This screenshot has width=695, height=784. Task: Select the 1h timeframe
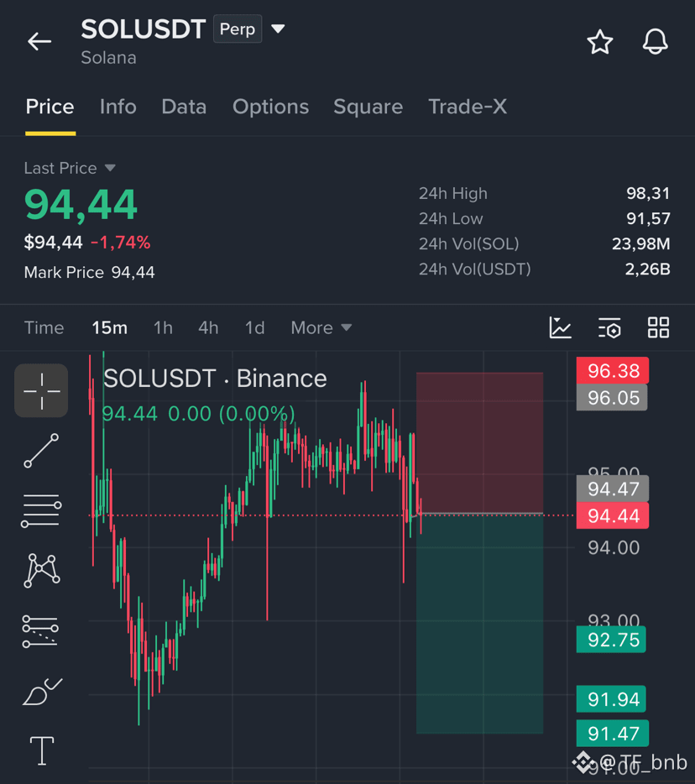point(163,328)
